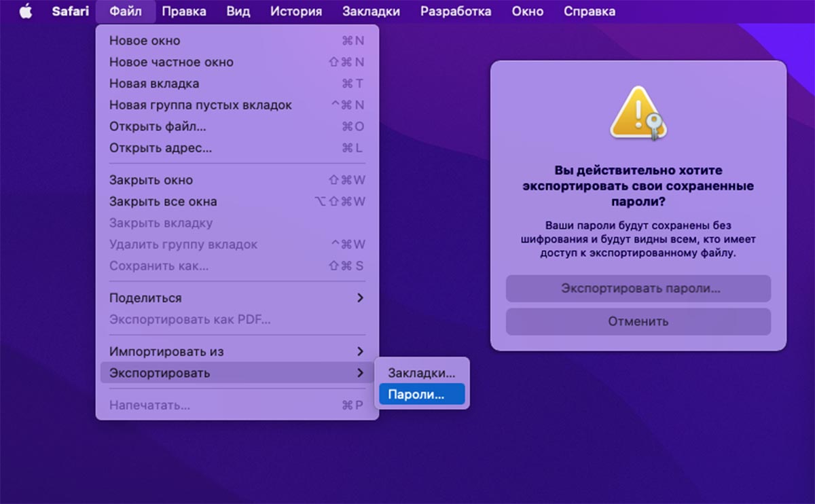Choose Новое частное окно
Screen dimensions: 815x504
coord(237,62)
